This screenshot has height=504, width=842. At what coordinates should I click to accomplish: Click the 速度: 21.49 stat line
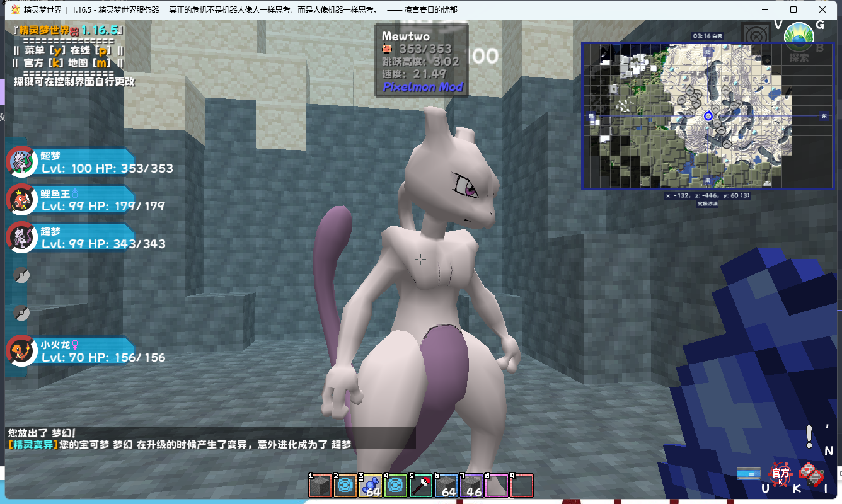(x=414, y=74)
